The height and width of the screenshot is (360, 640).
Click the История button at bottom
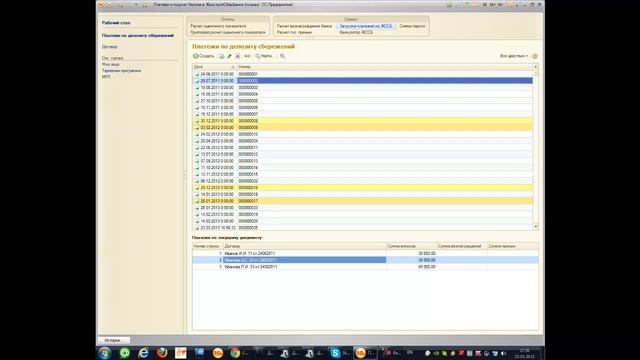(x=114, y=340)
